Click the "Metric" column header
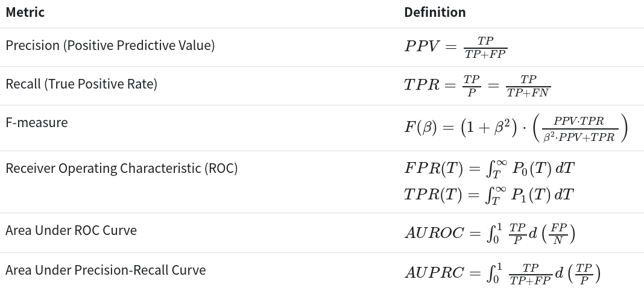Screen dimensions: 644x291 25,12
